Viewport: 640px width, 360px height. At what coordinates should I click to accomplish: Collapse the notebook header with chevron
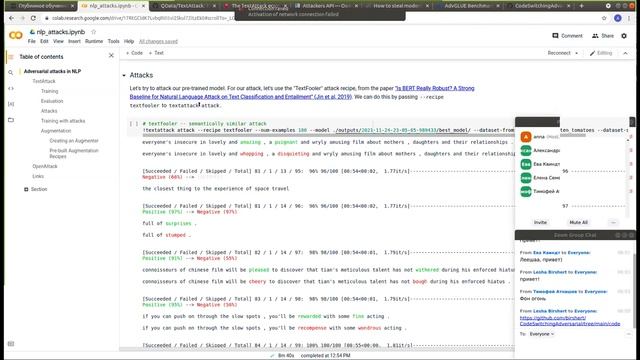[x=625, y=53]
